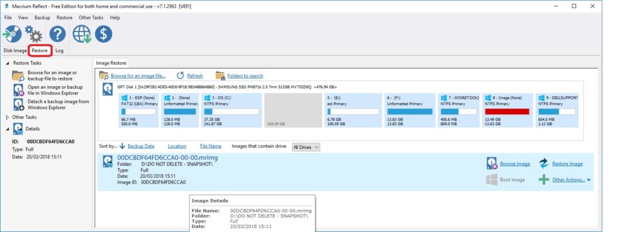The image size is (644, 232).
Task: Open the Backup menu
Action: click(42, 18)
